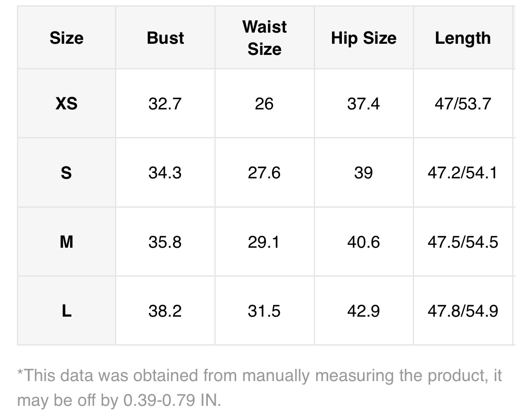Select the Hip Size column header

pos(363,38)
